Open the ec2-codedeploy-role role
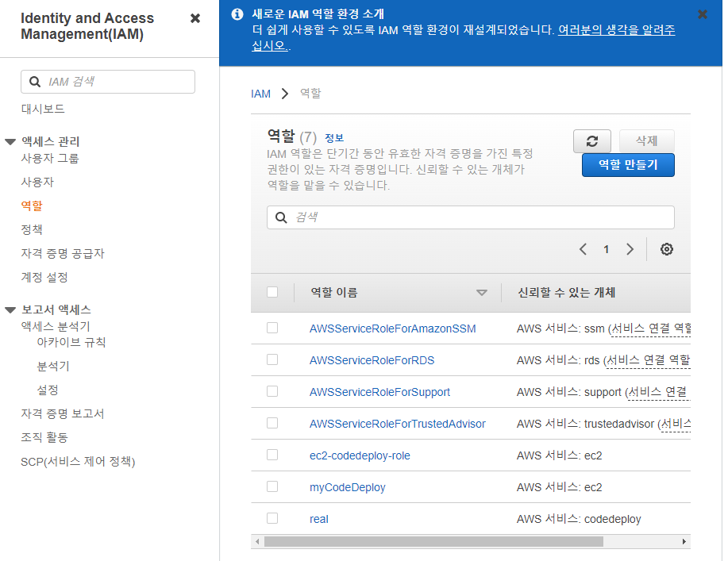This screenshot has height=561, width=728. click(x=360, y=455)
